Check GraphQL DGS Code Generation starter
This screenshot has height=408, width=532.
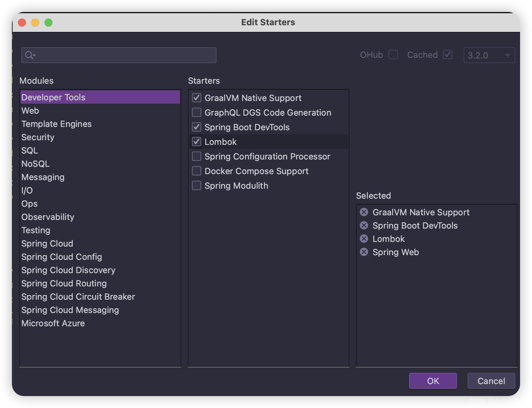(197, 112)
